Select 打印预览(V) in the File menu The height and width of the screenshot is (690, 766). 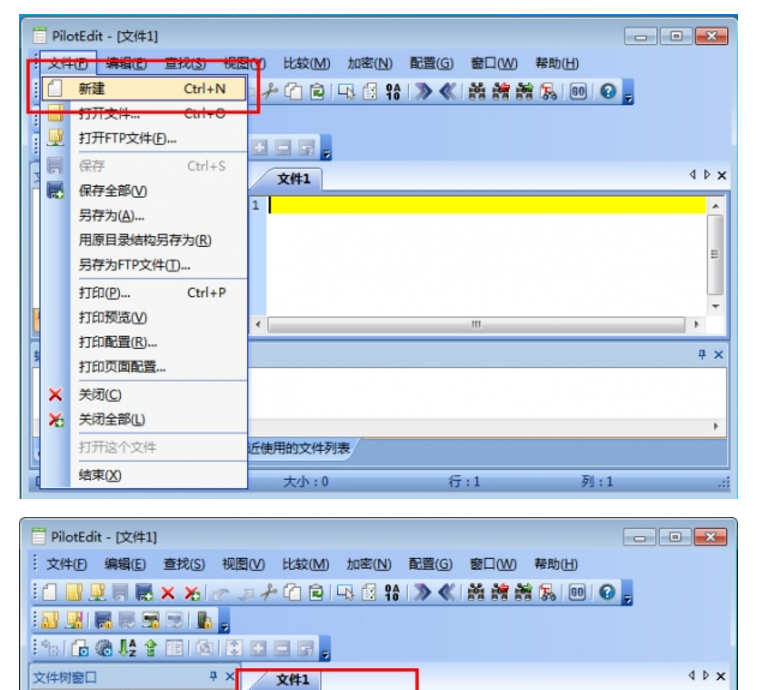tap(112, 317)
